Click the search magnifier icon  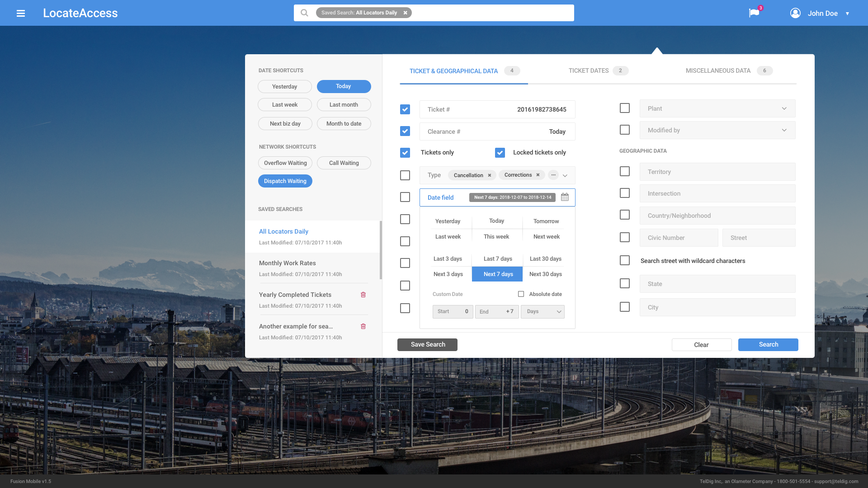coord(305,13)
